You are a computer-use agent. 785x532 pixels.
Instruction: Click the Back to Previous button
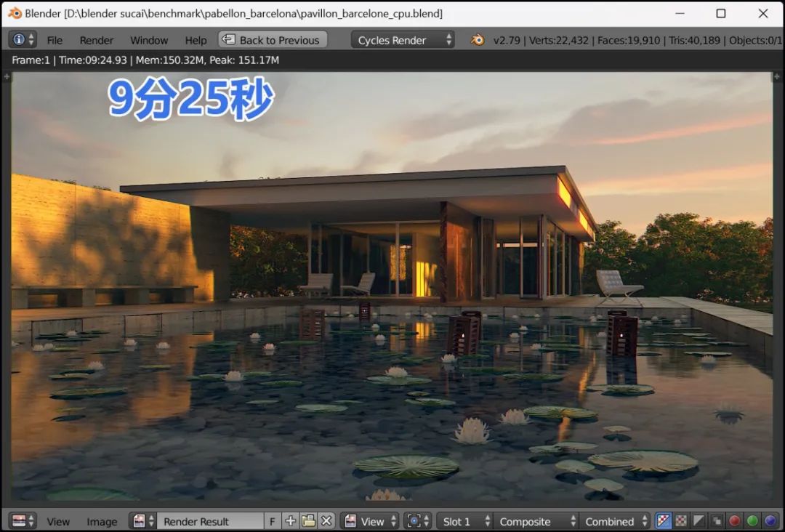click(273, 40)
